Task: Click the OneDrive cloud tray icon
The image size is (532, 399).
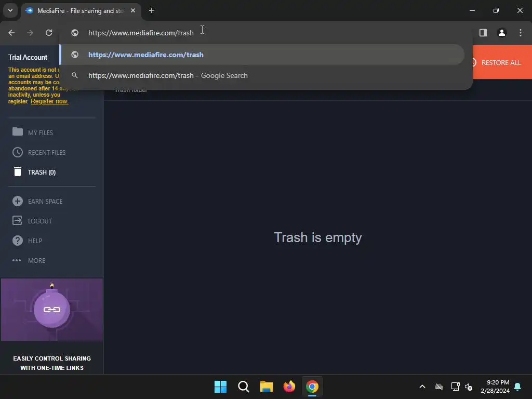Action: click(x=439, y=387)
